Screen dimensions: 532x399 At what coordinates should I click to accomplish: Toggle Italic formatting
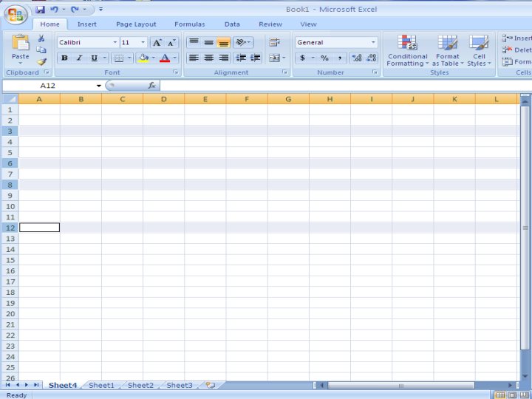tap(79, 58)
